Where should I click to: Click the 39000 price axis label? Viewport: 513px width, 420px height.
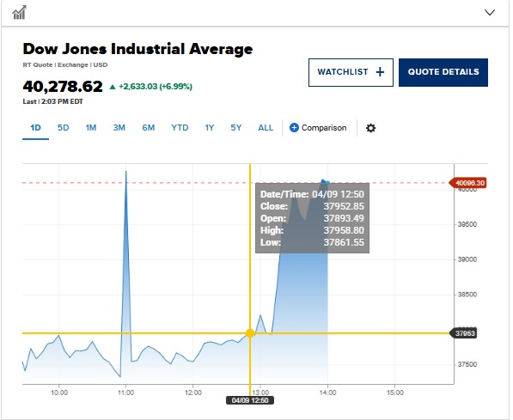pyautogui.click(x=467, y=259)
